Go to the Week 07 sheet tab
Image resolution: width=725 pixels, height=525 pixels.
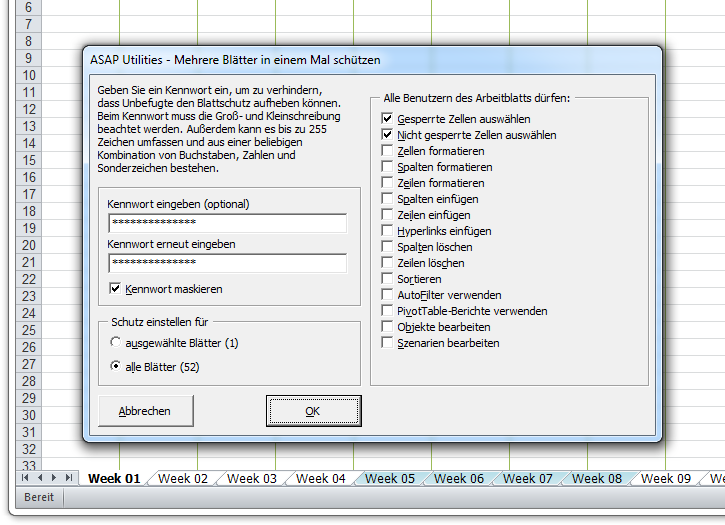point(528,478)
